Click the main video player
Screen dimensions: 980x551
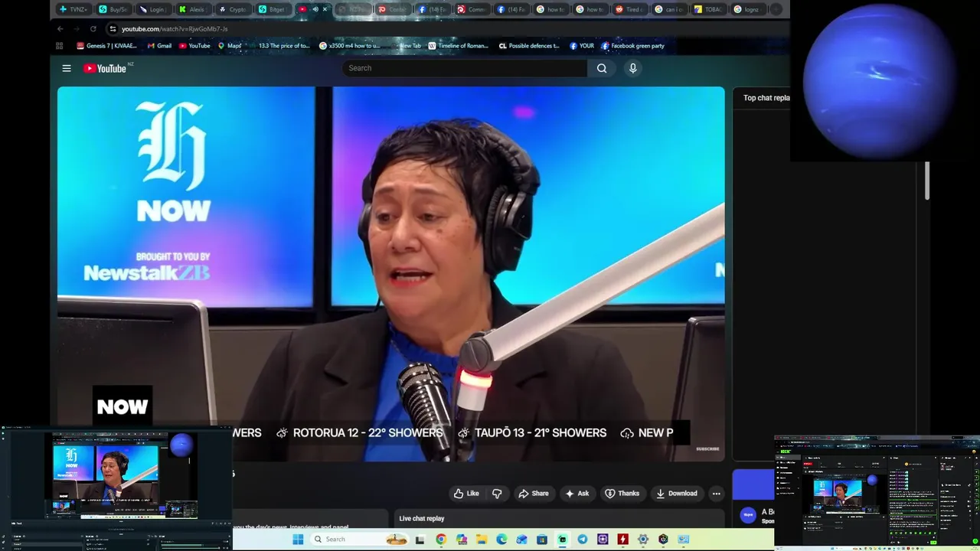[390, 273]
